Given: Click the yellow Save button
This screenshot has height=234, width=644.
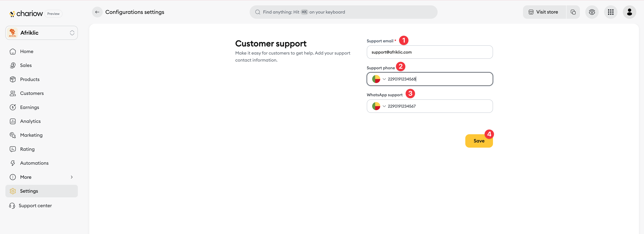Looking at the screenshot, I should point(479,141).
